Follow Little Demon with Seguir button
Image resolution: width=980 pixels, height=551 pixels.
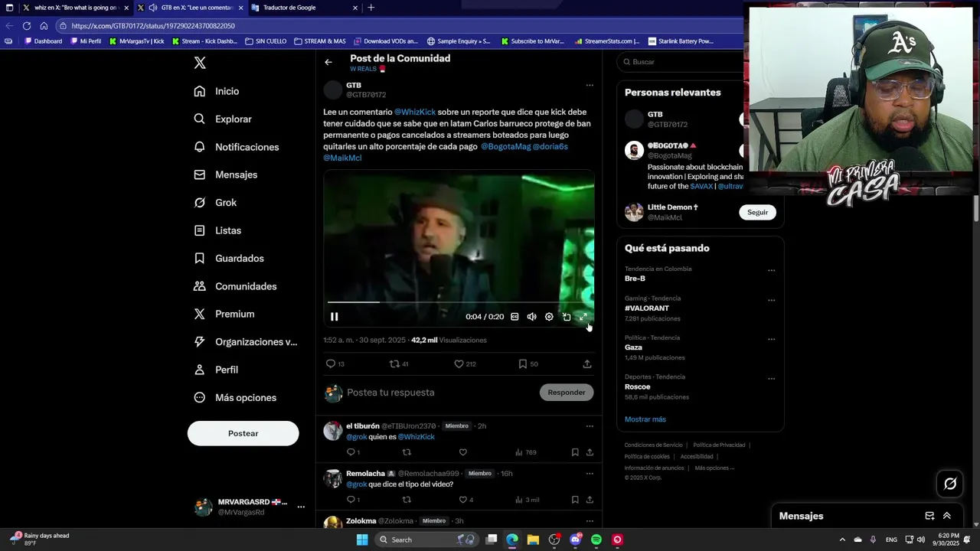pyautogui.click(x=757, y=212)
